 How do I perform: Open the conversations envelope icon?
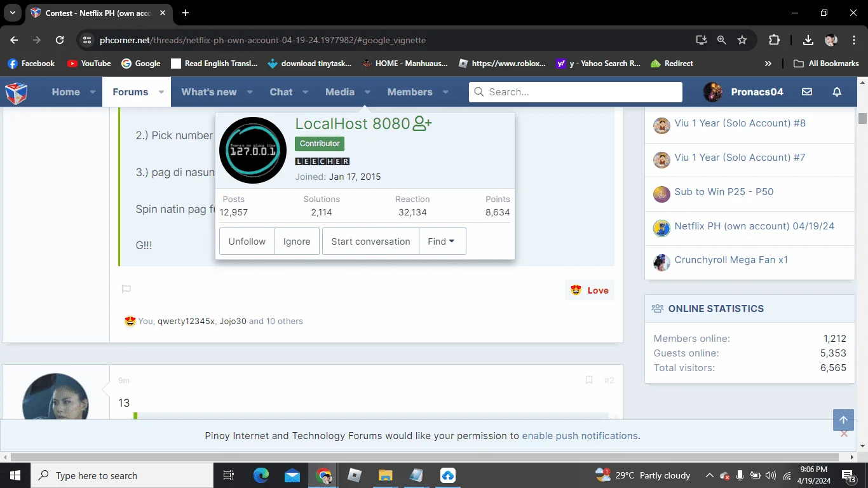[807, 92]
